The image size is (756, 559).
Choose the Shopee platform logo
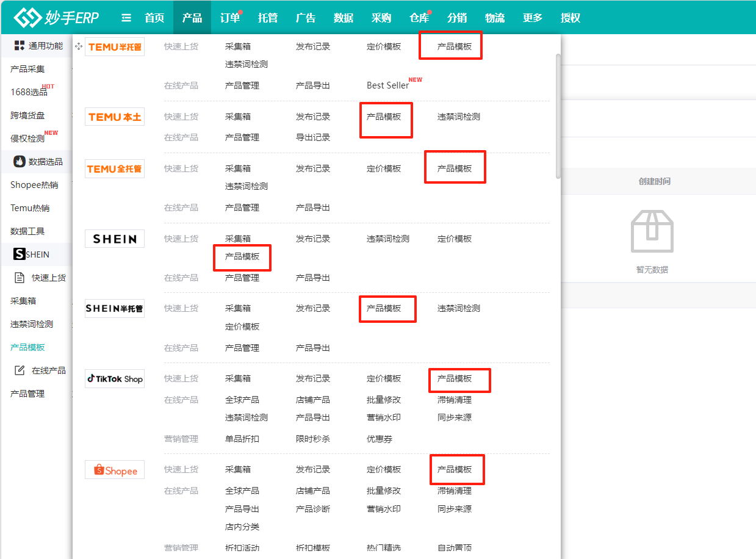[x=115, y=470]
